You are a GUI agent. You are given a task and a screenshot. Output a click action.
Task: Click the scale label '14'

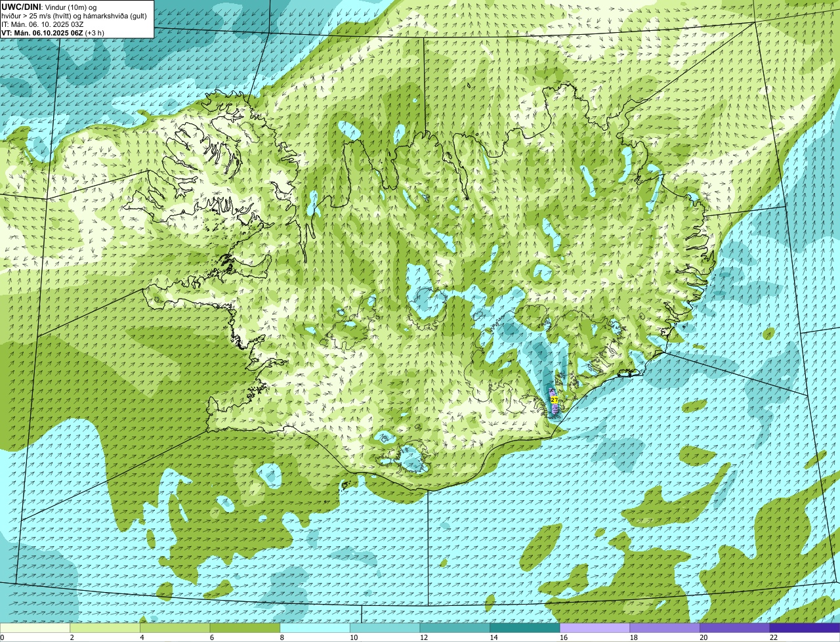click(x=493, y=637)
